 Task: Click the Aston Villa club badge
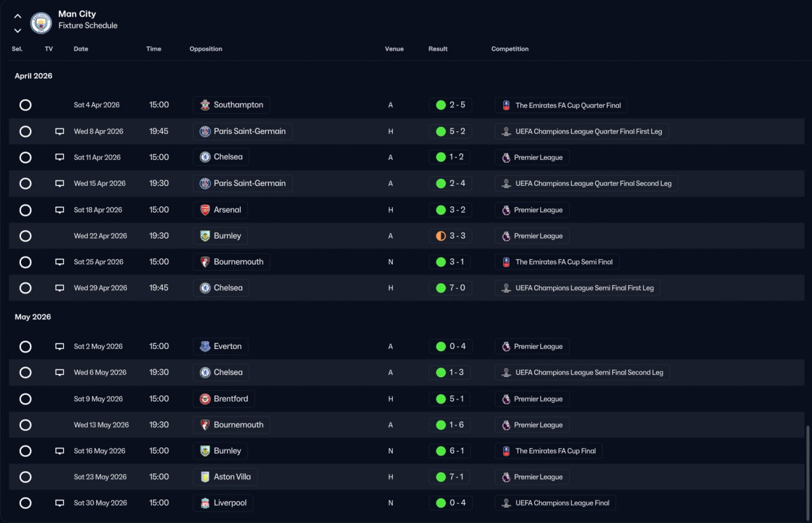click(x=205, y=477)
